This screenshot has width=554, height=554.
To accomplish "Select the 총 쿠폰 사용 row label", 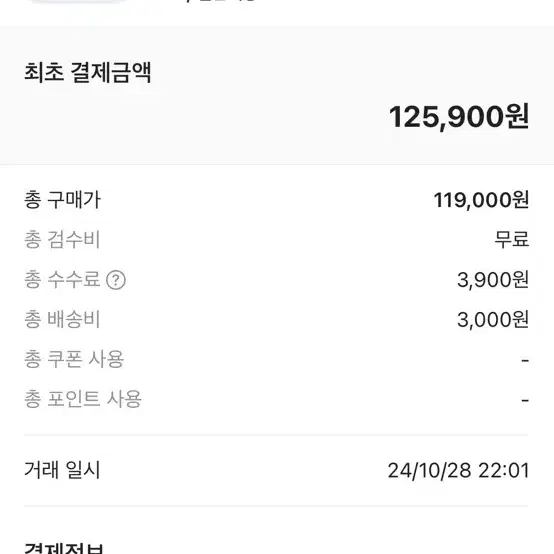I will 74,359.
